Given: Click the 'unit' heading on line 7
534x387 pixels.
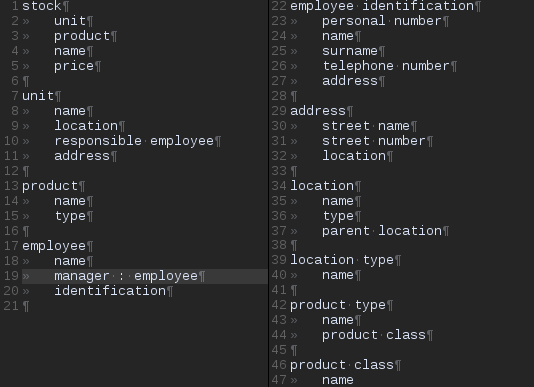Looking at the screenshot, I should click(x=38, y=96).
